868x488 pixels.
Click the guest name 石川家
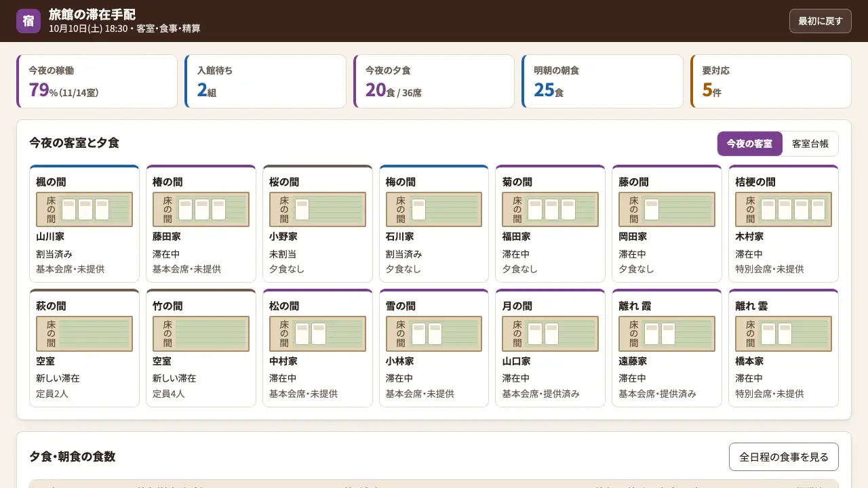click(x=400, y=237)
